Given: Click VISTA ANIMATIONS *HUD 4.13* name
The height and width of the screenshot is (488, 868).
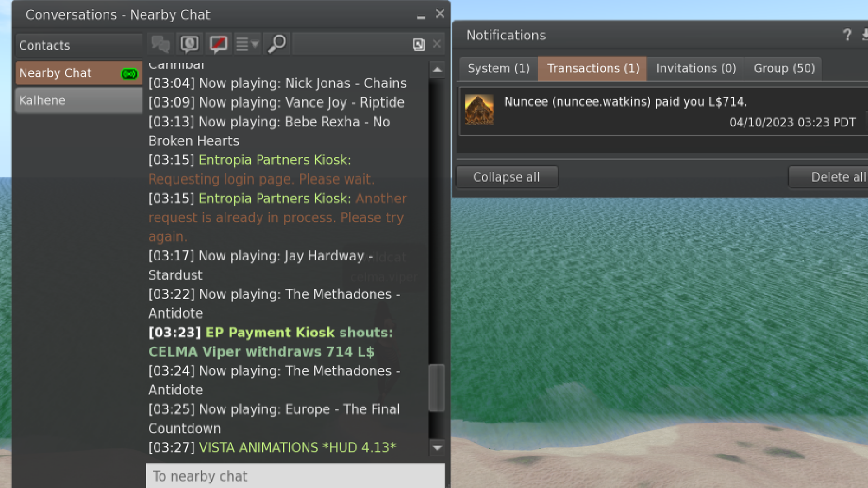Looking at the screenshot, I should point(297,448).
